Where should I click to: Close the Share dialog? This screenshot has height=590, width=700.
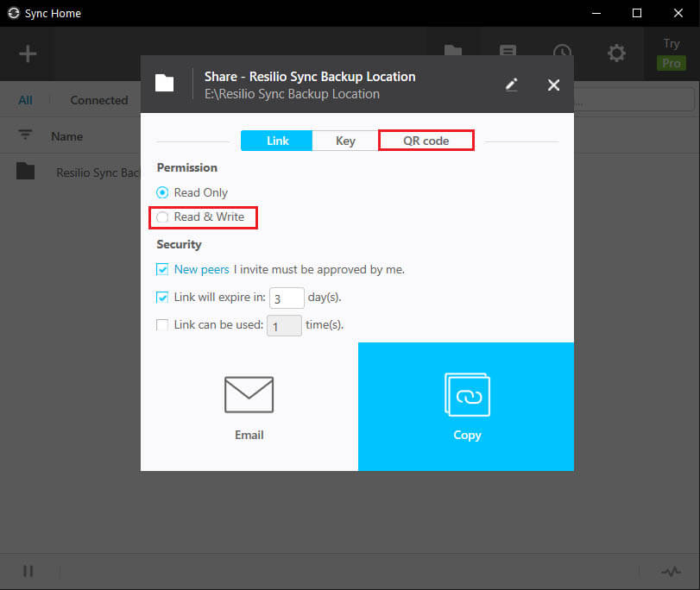[553, 85]
